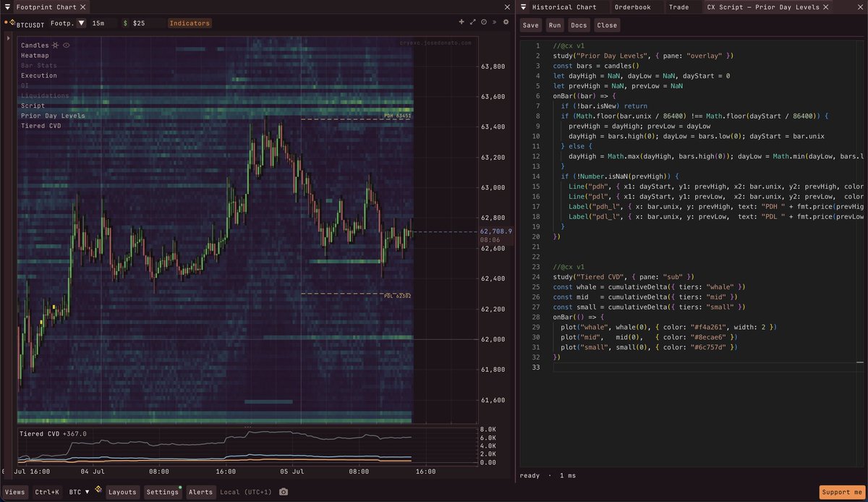Open the Ctrl+K command palette button
The image size is (868, 502).
48,492
